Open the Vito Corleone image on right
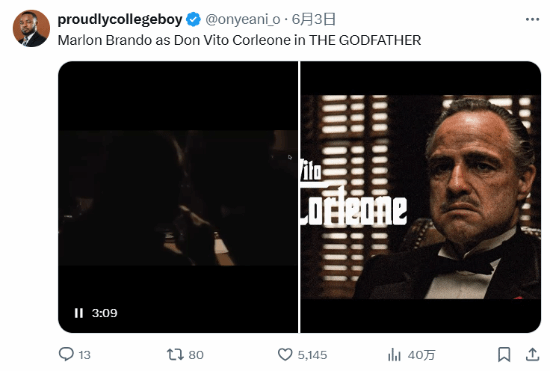The width and height of the screenshot is (550, 371). coord(420,197)
